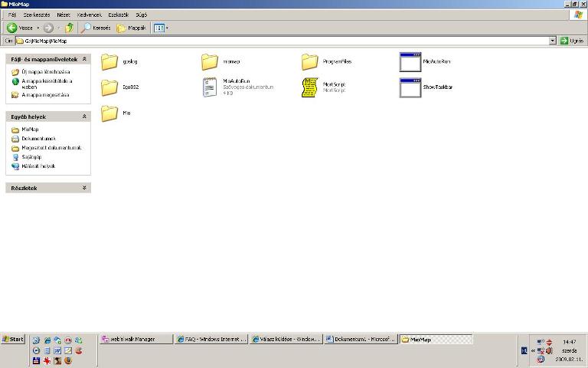
Task: Click the green Vissza back arrow
Action: [x=19, y=28]
